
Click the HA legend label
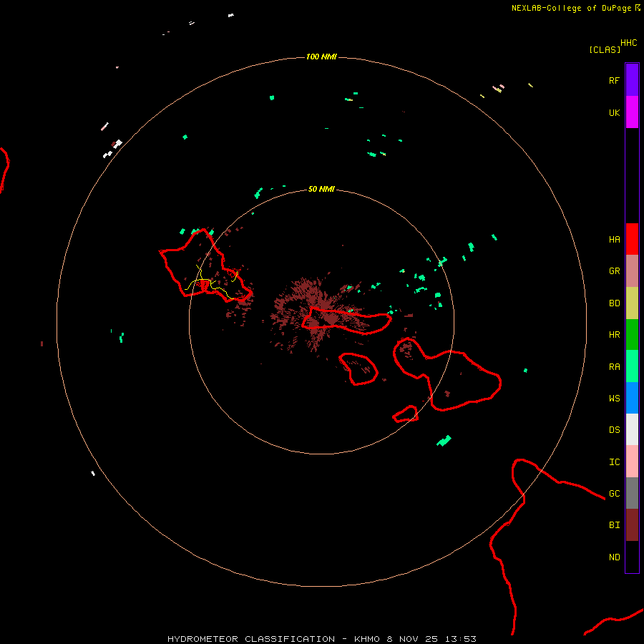(x=614, y=240)
